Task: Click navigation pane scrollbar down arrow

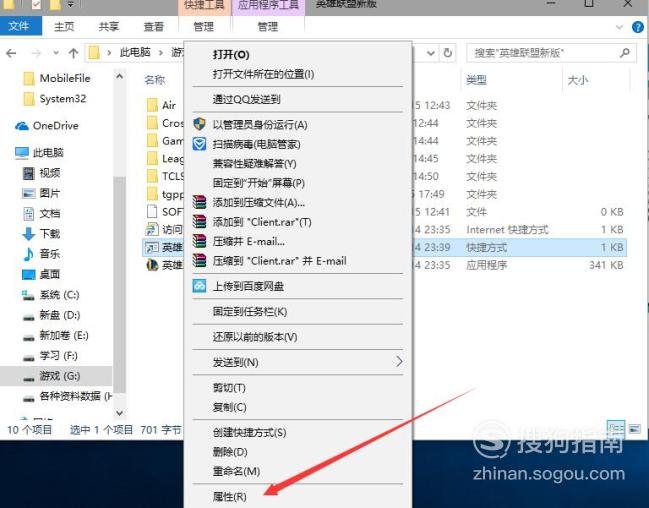Action: pyautogui.click(x=120, y=413)
